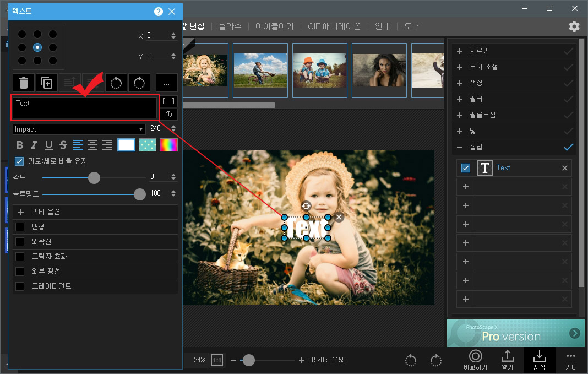Select the top-left anchor position dot
The height and width of the screenshot is (374, 588).
[x=22, y=34]
